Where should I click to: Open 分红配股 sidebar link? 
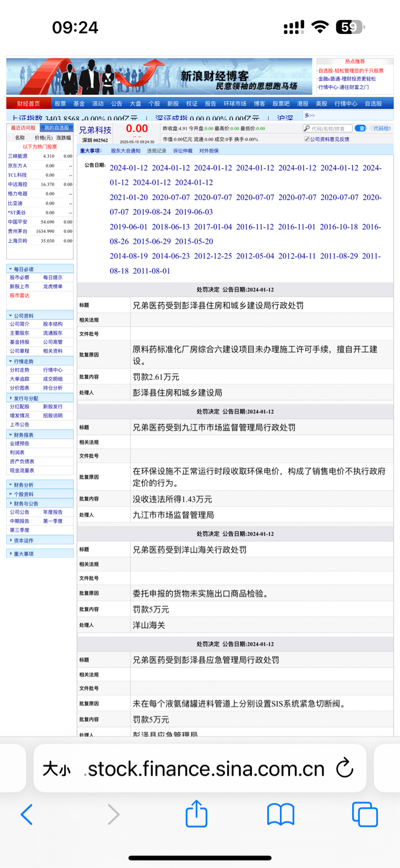pos(20,407)
